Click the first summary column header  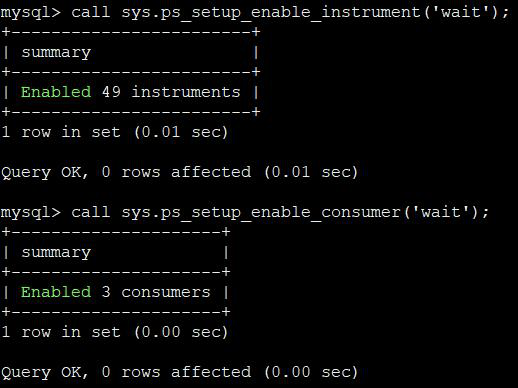56,53
